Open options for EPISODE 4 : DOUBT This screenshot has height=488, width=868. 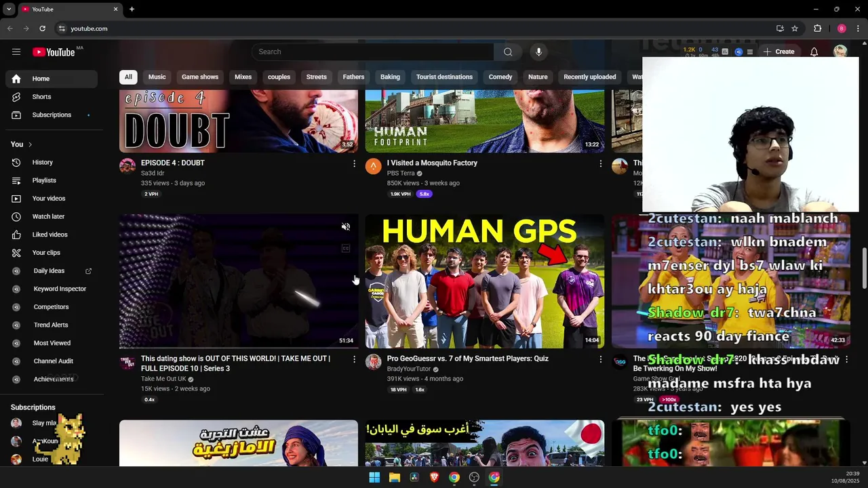click(354, 163)
